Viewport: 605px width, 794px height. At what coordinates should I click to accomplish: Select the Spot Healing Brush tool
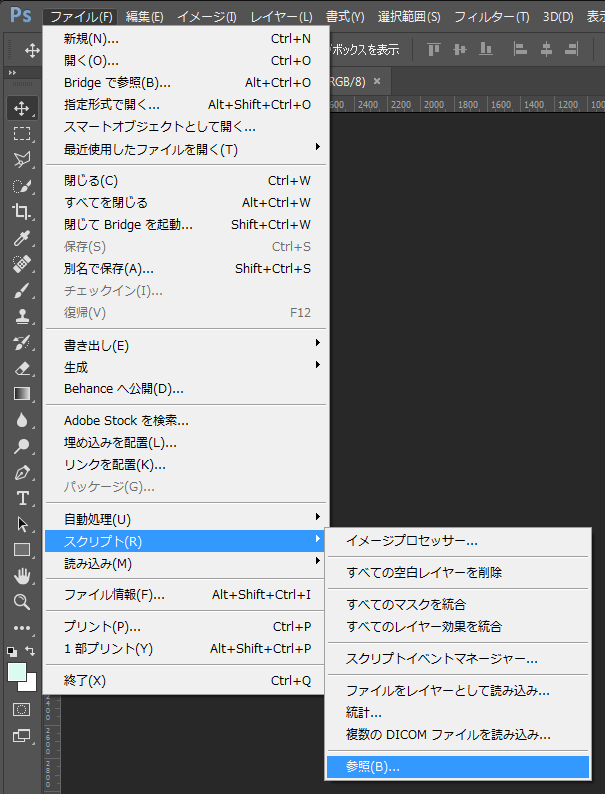(x=22, y=264)
